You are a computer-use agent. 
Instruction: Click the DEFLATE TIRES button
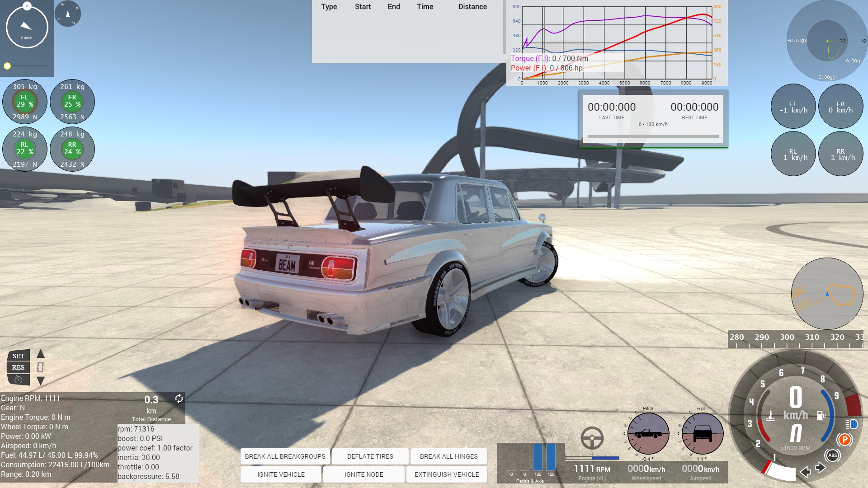(370, 456)
